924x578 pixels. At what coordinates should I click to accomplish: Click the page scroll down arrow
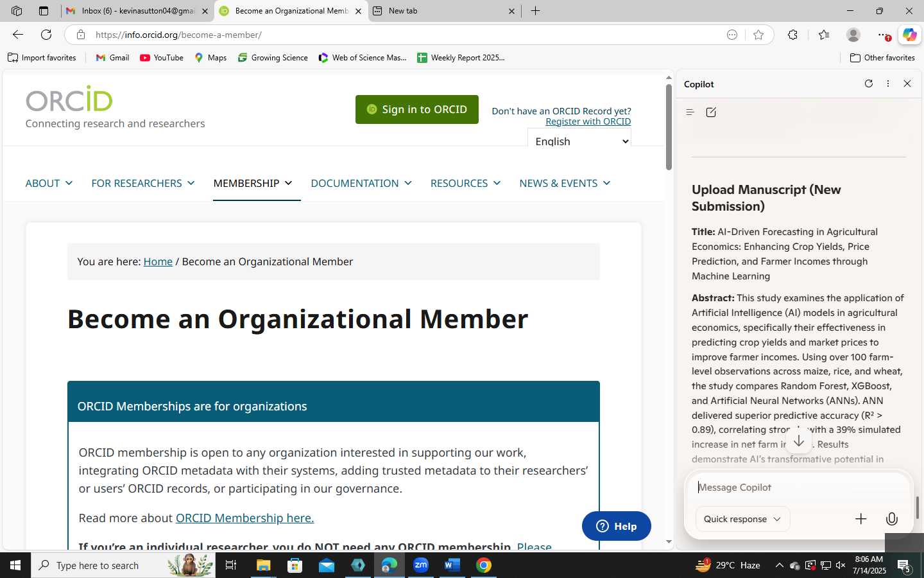click(x=669, y=541)
